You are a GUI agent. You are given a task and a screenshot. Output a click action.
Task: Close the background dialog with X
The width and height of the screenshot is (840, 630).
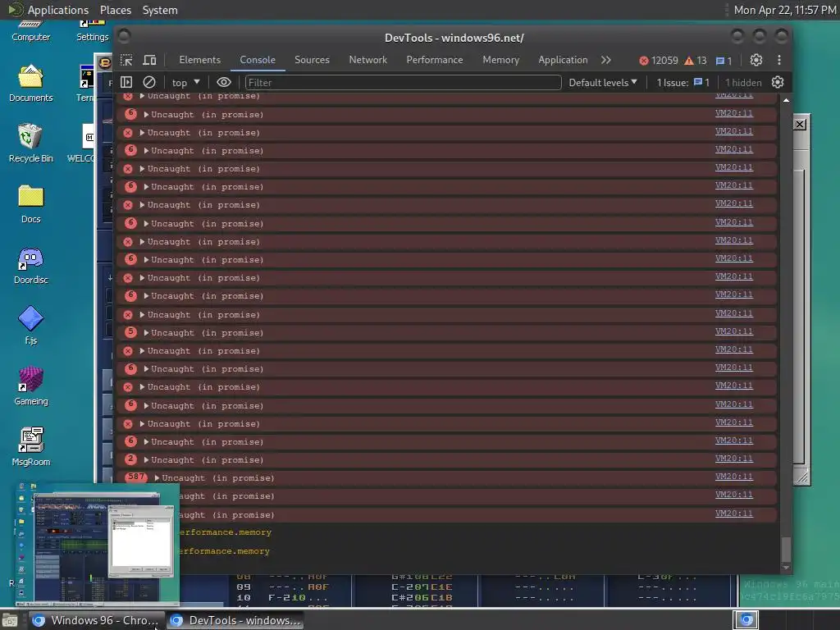(799, 125)
